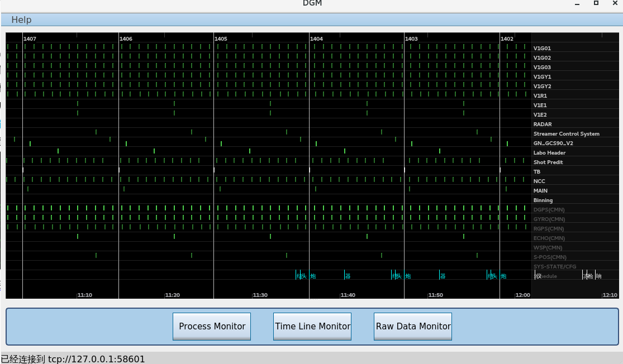Open the Raw Data Monitor
The image size is (623, 364).
point(413,327)
